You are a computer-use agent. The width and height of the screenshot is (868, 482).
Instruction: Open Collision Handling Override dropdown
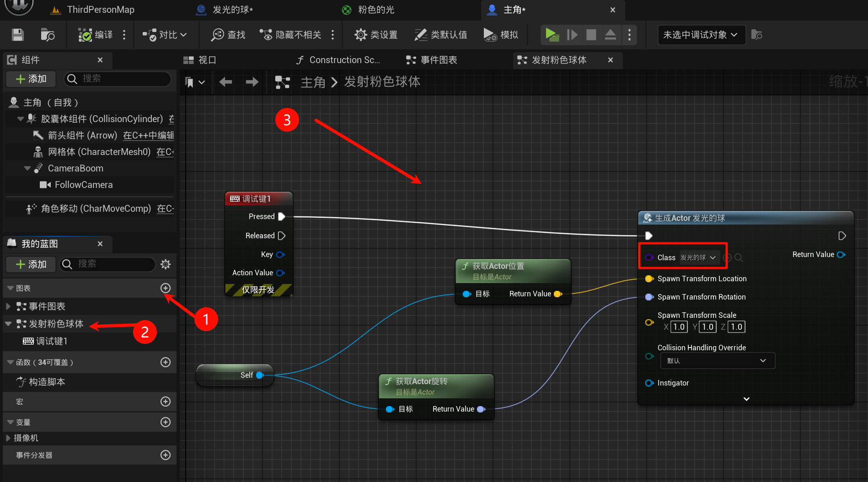(x=717, y=361)
